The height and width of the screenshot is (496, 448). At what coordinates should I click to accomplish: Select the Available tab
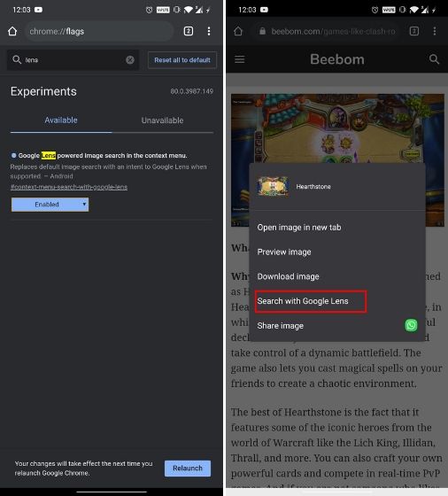pos(61,120)
